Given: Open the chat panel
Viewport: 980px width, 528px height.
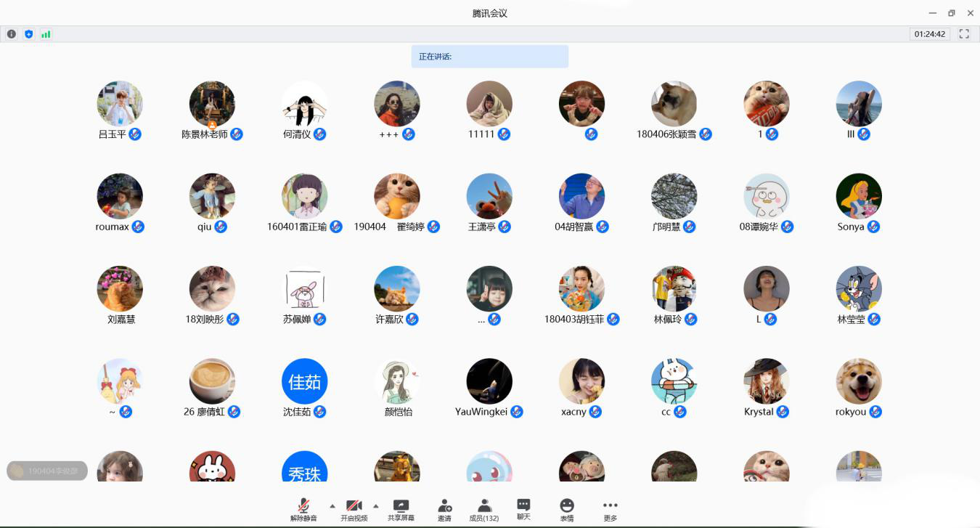Looking at the screenshot, I should tap(523, 510).
